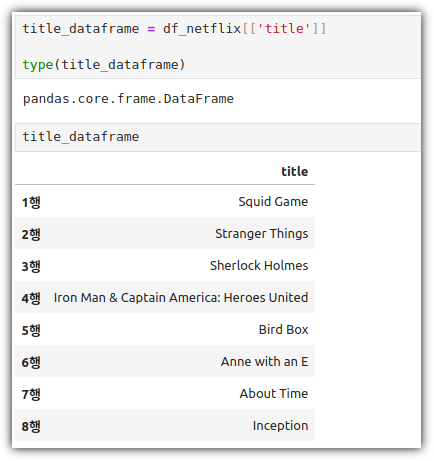Click the 'type(title_dataframe)' code line
The image size is (434, 461).
point(104,64)
